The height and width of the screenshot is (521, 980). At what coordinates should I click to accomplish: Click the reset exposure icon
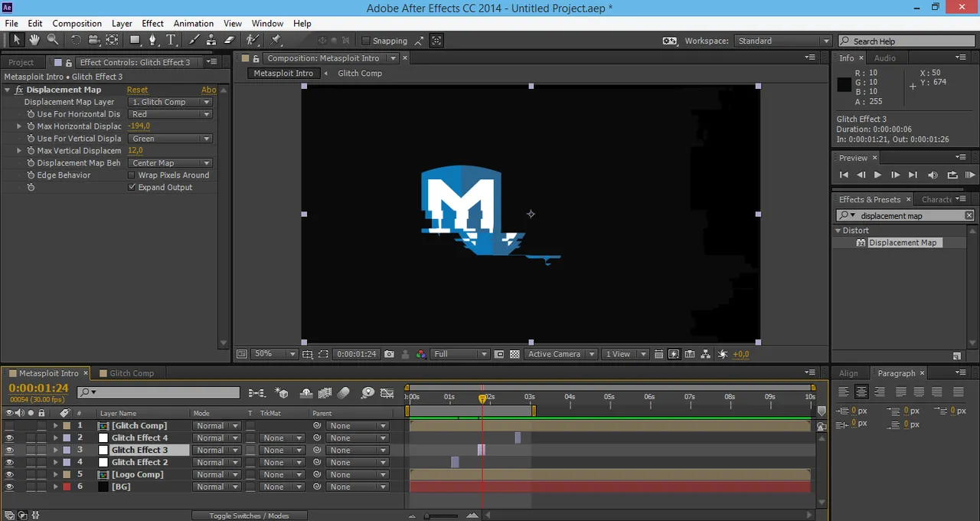(x=723, y=354)
